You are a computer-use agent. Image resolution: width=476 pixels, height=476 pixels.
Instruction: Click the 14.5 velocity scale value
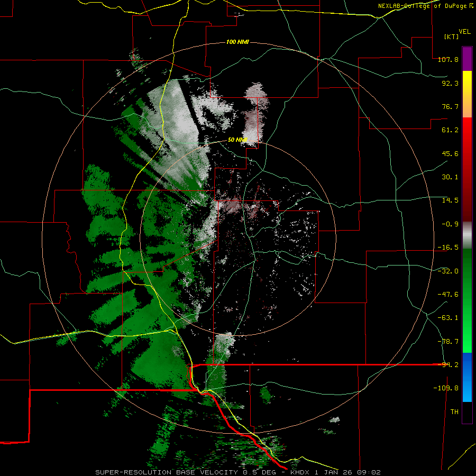[x=450, y=200]
